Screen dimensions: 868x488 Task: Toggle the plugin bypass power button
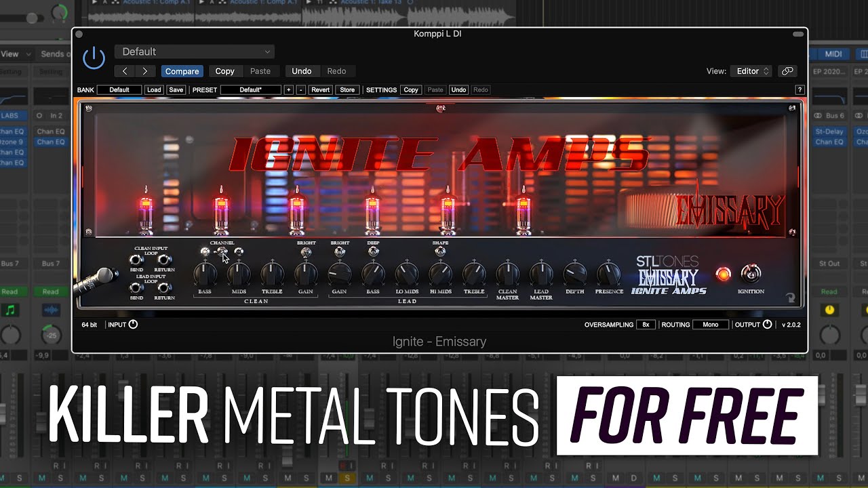coord(94,58)
